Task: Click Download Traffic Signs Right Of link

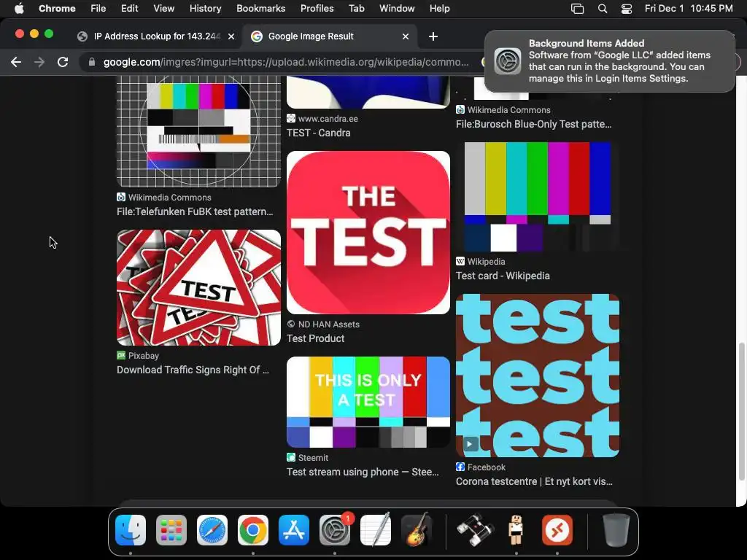Action: click(x=193, y=370)
